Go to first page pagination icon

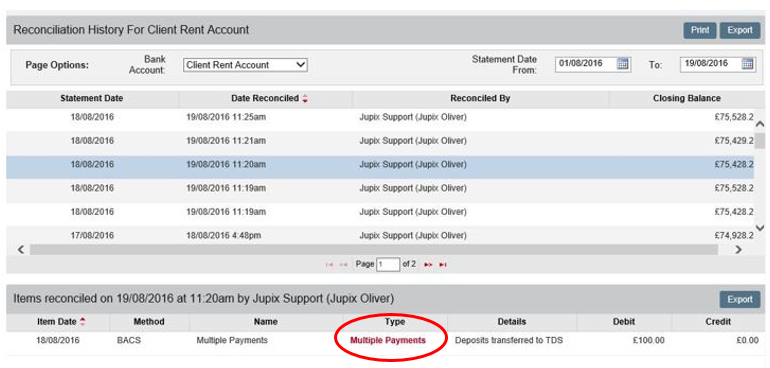[x=330, y=264]
